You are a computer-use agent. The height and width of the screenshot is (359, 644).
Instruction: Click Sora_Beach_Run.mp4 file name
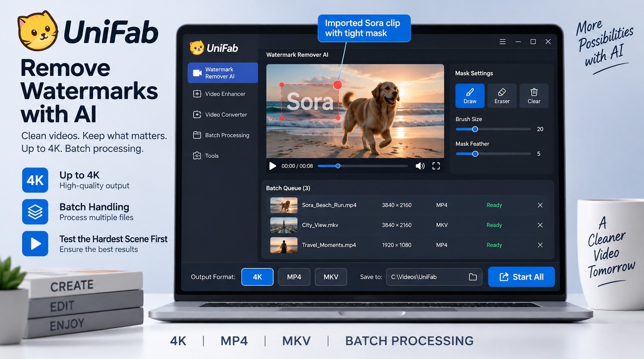pyautogui.click(x=329, y=205)
